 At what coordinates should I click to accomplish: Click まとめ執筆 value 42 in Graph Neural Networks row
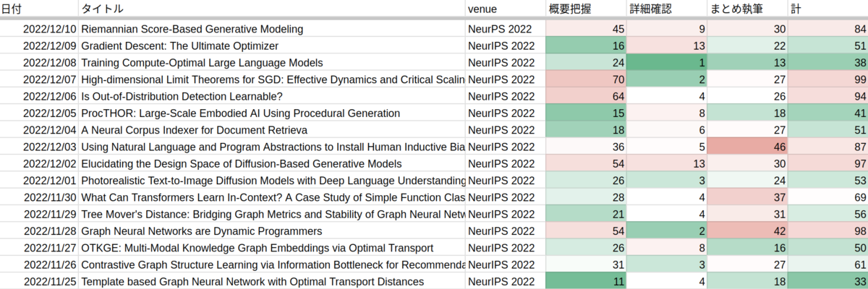coord(746,231)
